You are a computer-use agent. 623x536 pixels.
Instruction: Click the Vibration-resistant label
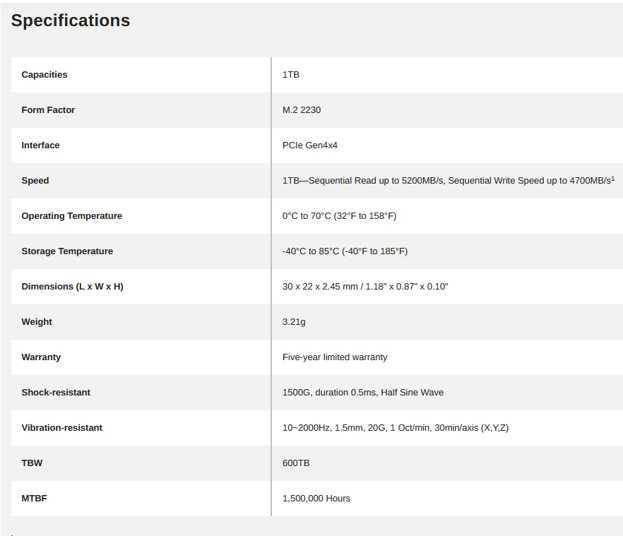click(x=62, y=428)
